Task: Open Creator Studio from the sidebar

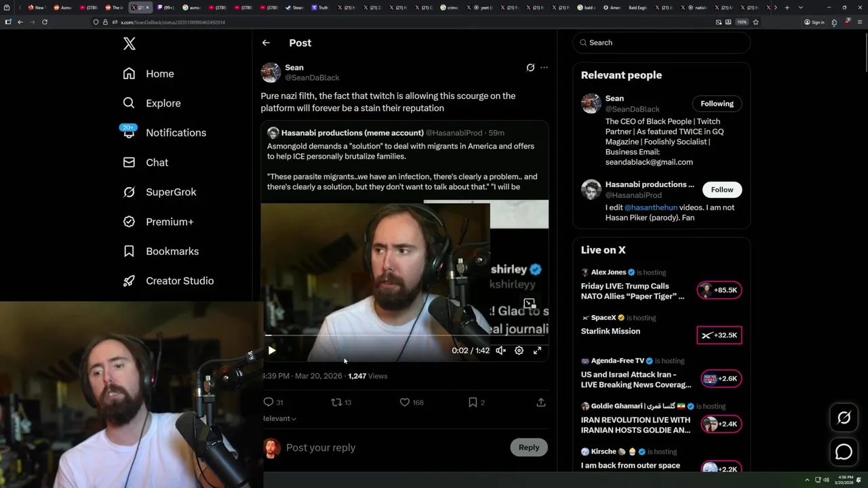Action: 168,281
